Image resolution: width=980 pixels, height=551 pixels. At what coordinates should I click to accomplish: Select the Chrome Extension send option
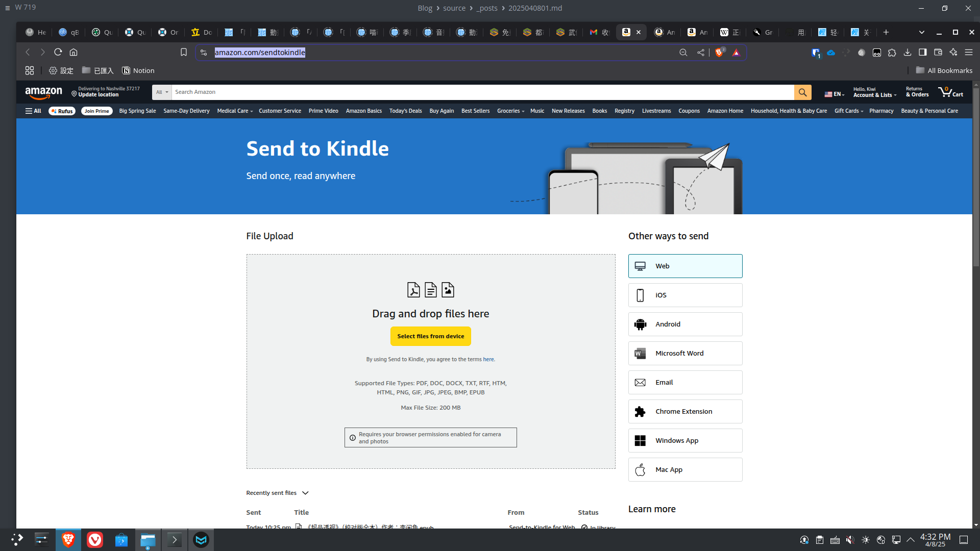coord(685,411)
